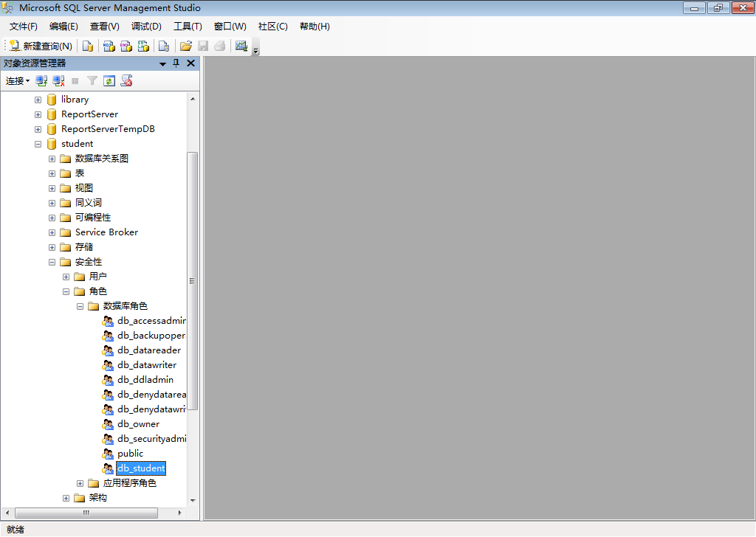Click the Stop square icon
Image resolution: width=756 pixels, height=537 pixels.
(75, 81)
